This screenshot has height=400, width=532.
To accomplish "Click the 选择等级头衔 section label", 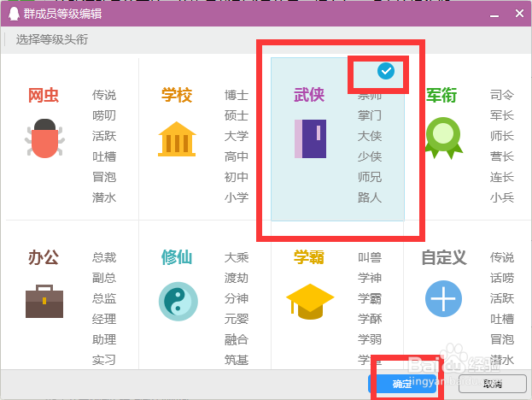I will (52, 39).
